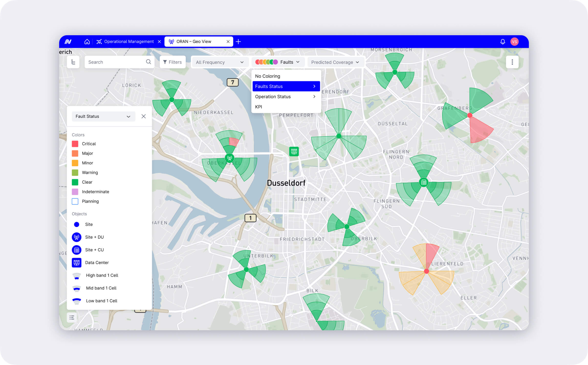Open the Predicted Coverage dropdown

(335, 62)
